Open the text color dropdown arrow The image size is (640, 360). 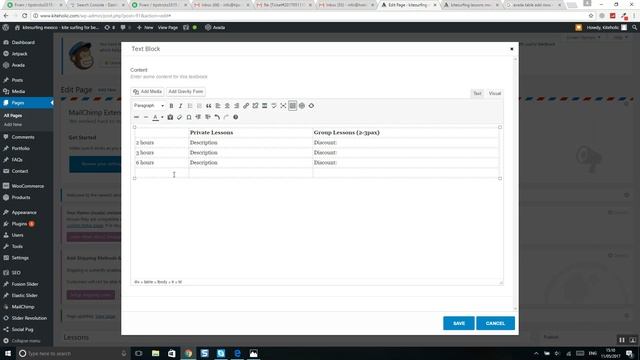(162, 117)
